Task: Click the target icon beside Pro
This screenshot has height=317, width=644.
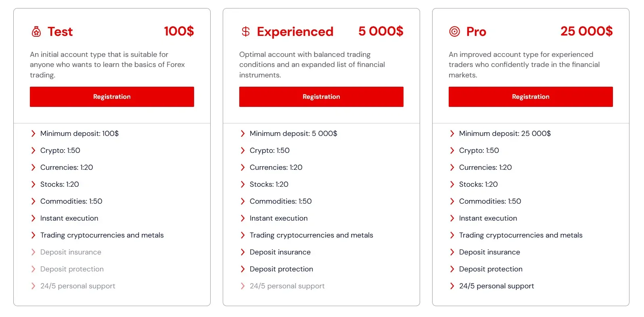Action: pos(455,31)
